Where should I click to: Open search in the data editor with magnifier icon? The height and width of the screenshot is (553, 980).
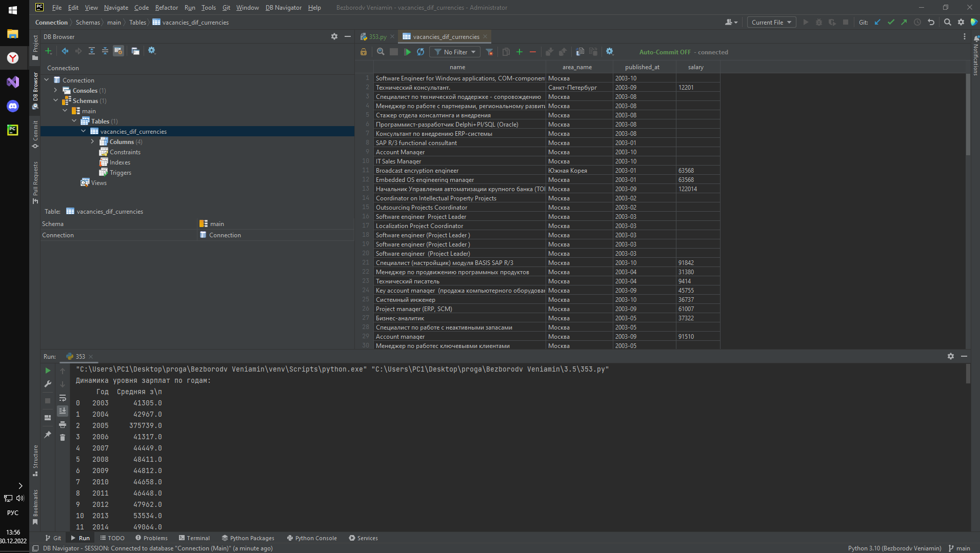tap(381, 52)
